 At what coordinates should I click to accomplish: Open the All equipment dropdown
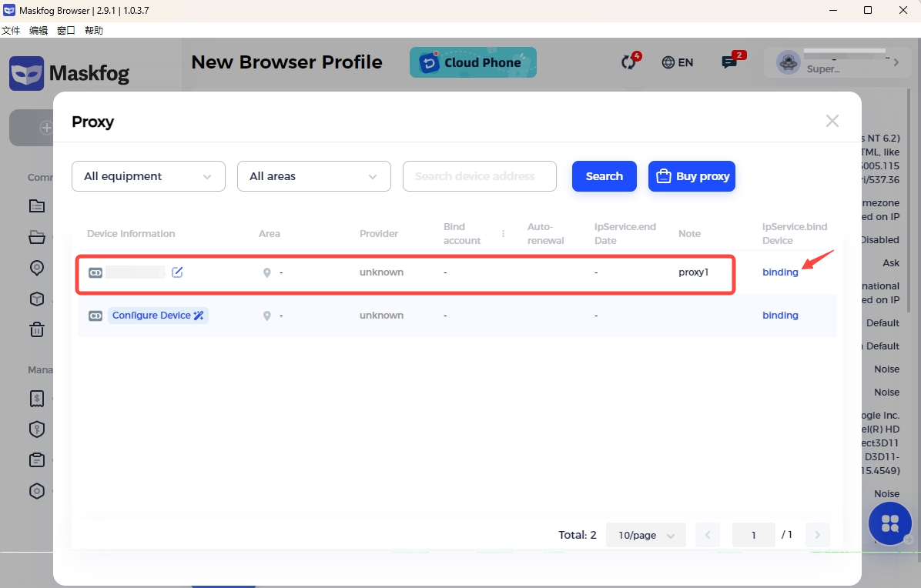(x=149, y=176)
